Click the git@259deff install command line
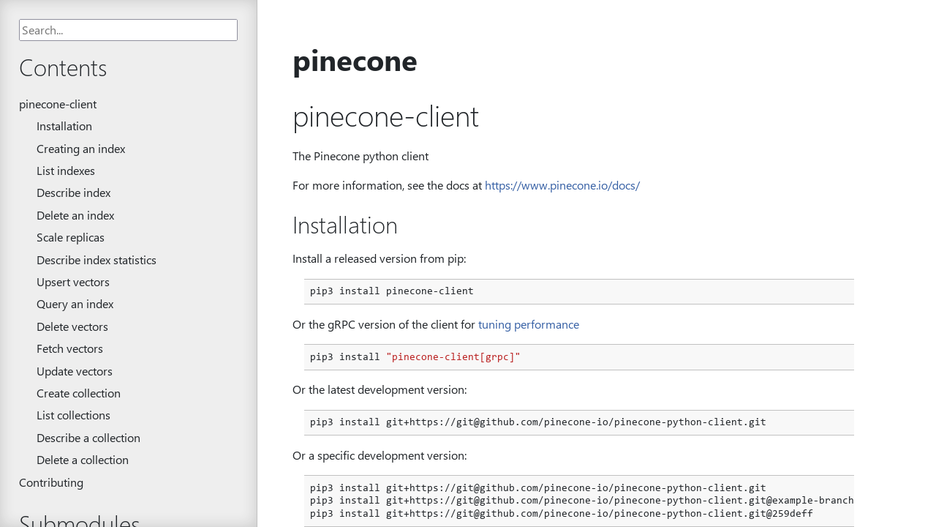Image resolution: width=936 pixels, height=527 pixels. [561, 514]
